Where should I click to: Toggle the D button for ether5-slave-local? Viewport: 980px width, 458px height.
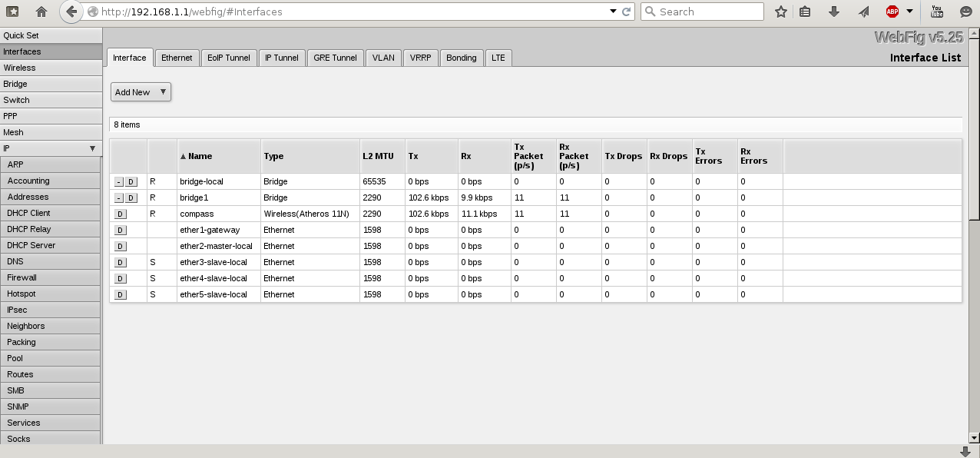121,295
